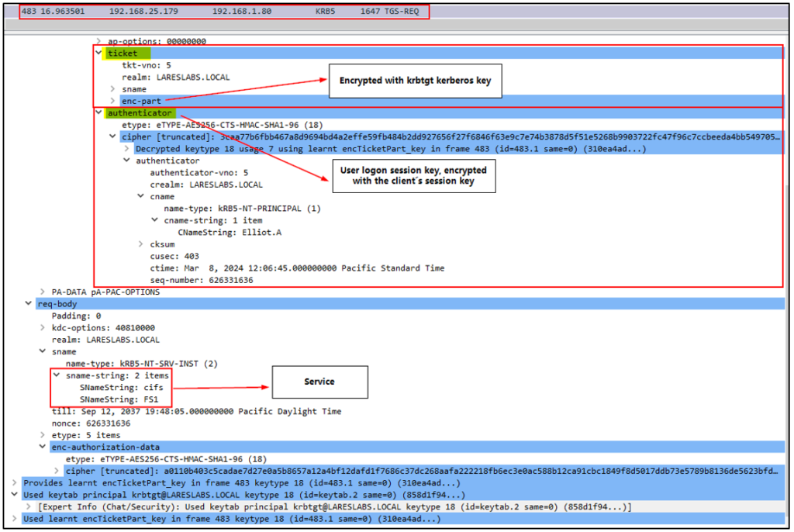Collapse sname-string: 2 items node
Image resolution: width=794 pixels, height=532 pixels.
(57, 375)
